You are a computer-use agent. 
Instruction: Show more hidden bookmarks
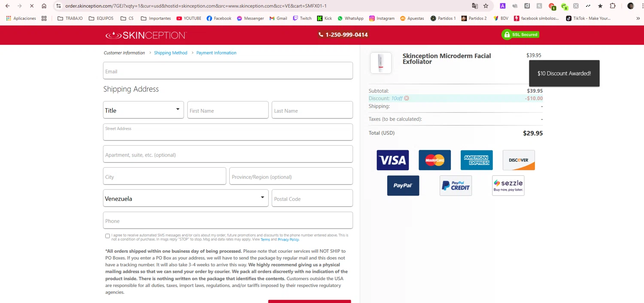[x=638, y=18]
